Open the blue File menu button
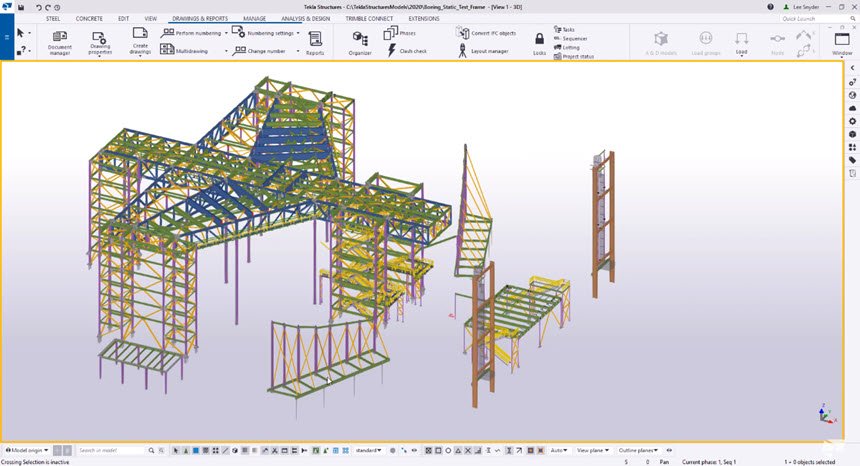The image size is (860, 466). (7, 37)
